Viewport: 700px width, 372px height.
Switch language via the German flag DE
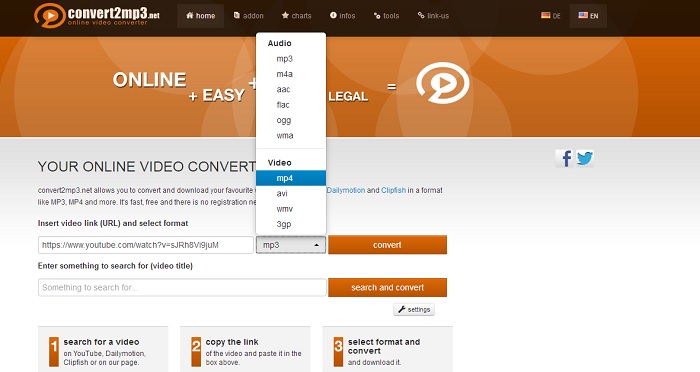click(550, 16)
